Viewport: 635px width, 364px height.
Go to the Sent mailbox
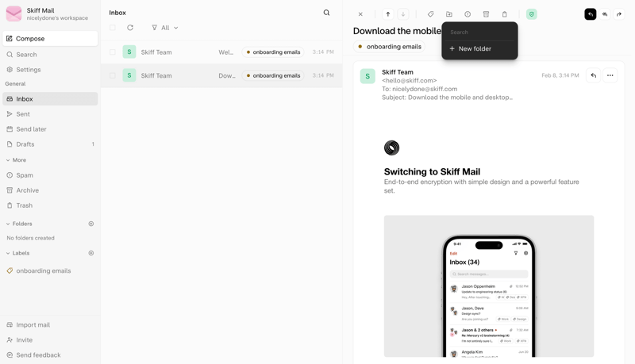coord(50,114)
